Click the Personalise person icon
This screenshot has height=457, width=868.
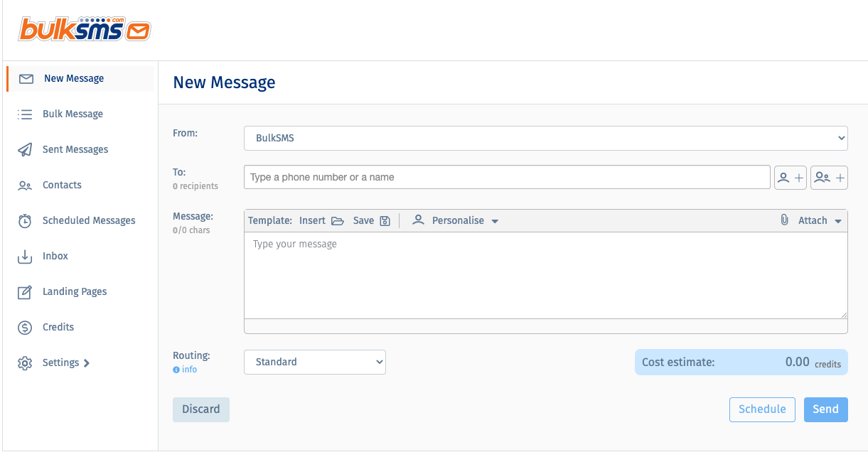419,220
